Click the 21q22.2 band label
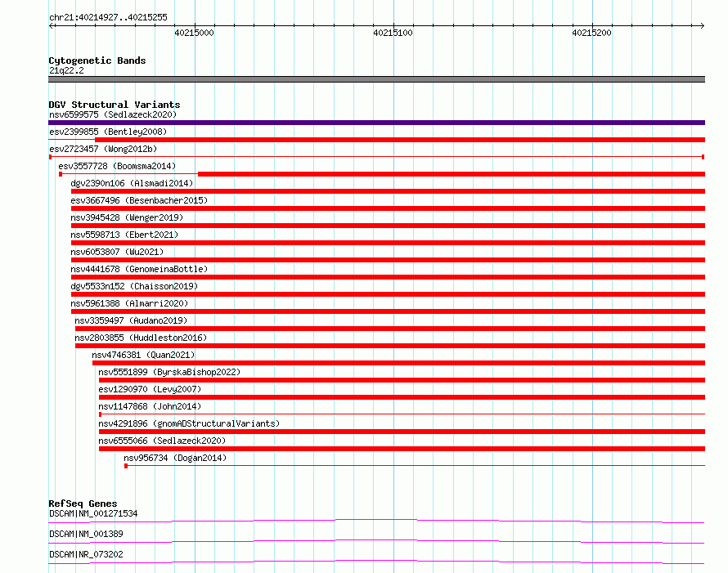Image resolution: width=728 pixels, height=573 pixels. point(66,70)
